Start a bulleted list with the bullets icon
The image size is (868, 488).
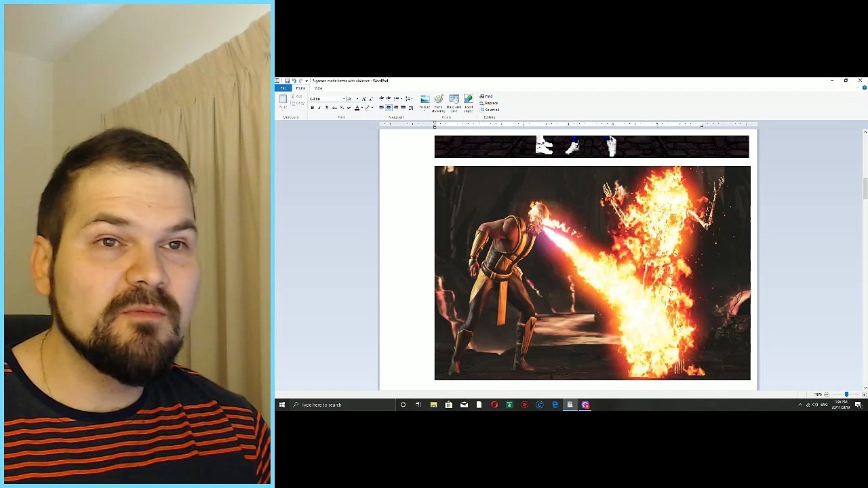(396, 98)
